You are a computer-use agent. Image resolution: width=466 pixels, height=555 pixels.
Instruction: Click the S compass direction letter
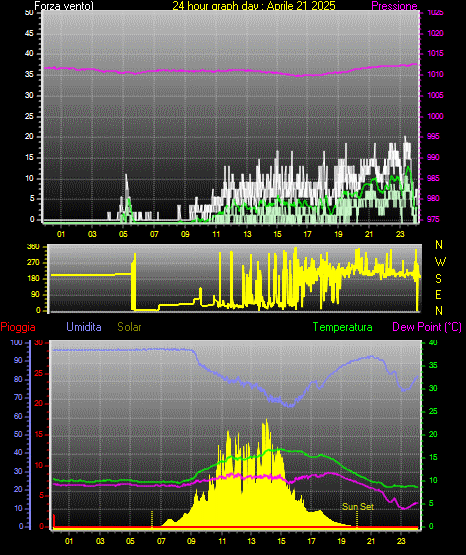click(x=438, y=279)
